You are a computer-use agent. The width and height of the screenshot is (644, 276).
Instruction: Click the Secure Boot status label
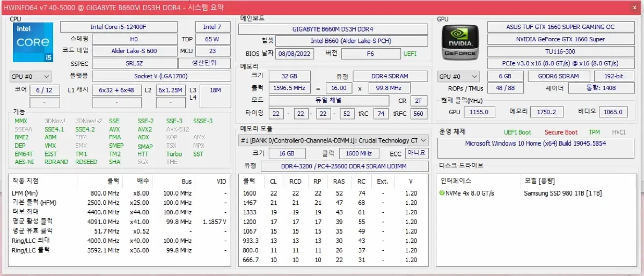pos(561,132)
